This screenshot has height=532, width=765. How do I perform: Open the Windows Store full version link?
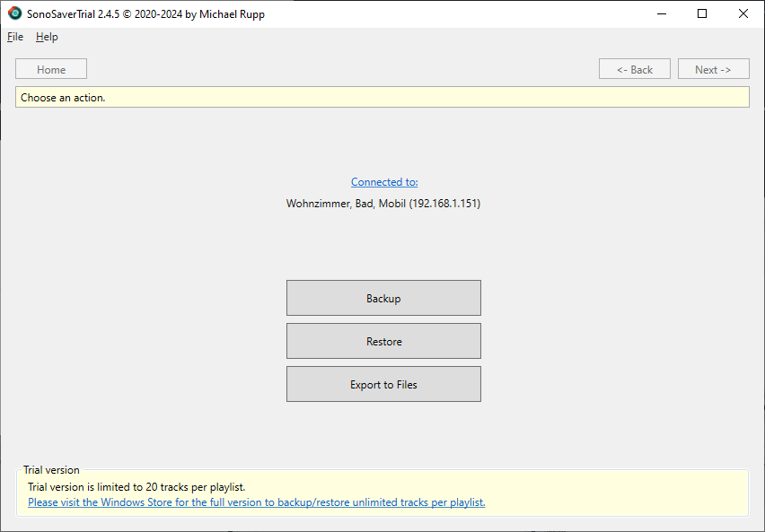tap(256, 501)
